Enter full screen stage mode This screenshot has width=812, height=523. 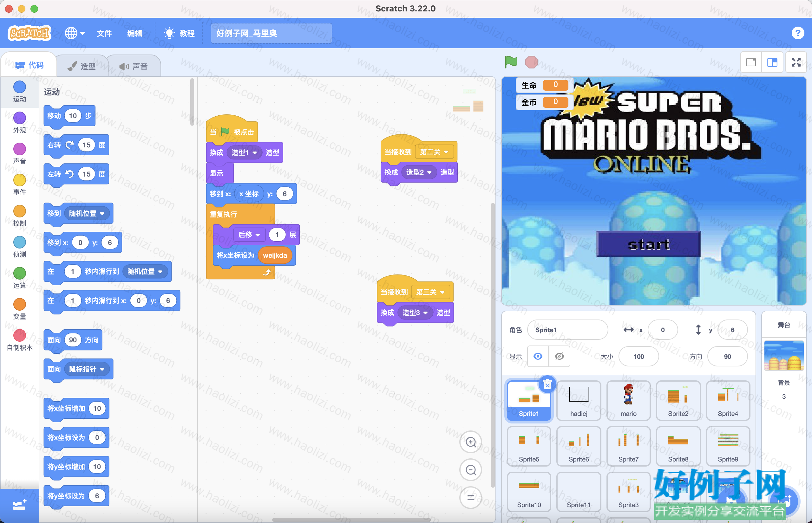pos(796,62)
